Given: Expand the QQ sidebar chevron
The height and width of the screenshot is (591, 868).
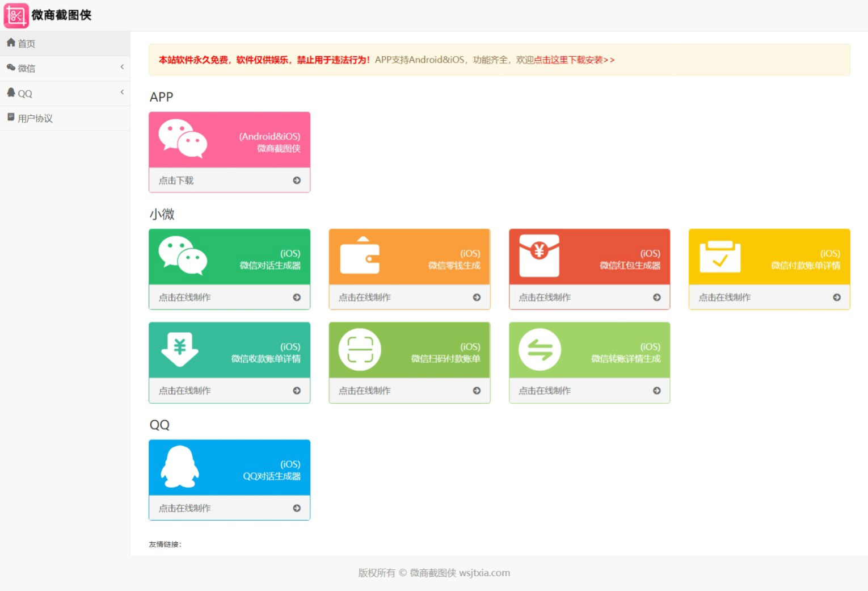Looking at the screenshot, I should pos(122,92).
